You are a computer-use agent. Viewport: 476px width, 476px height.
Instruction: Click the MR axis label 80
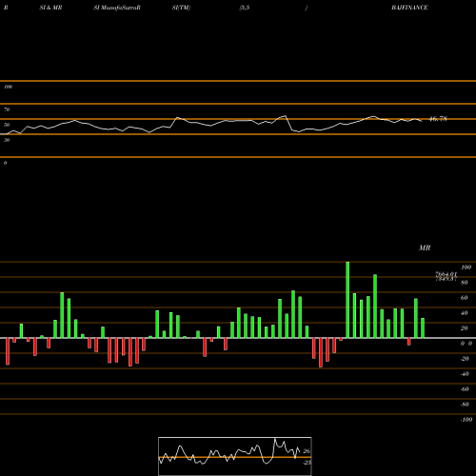point(465,283)
